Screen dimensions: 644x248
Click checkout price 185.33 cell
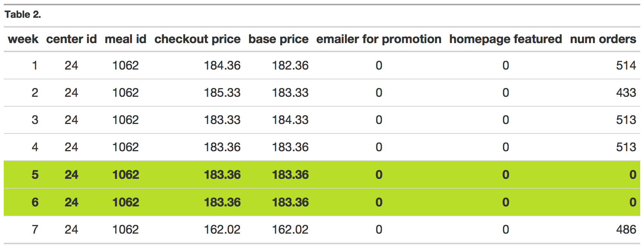pyautogui.click(x=222, y=93)
